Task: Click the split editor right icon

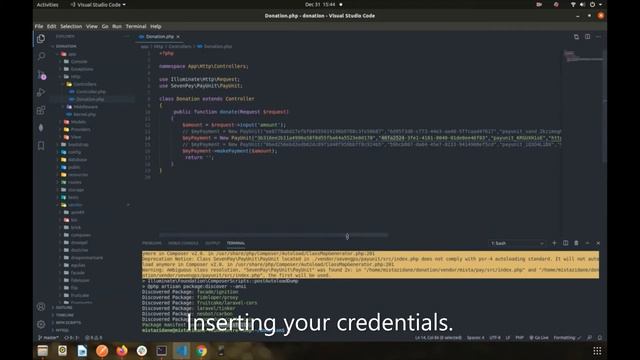Action: click(x=587, y=37)
